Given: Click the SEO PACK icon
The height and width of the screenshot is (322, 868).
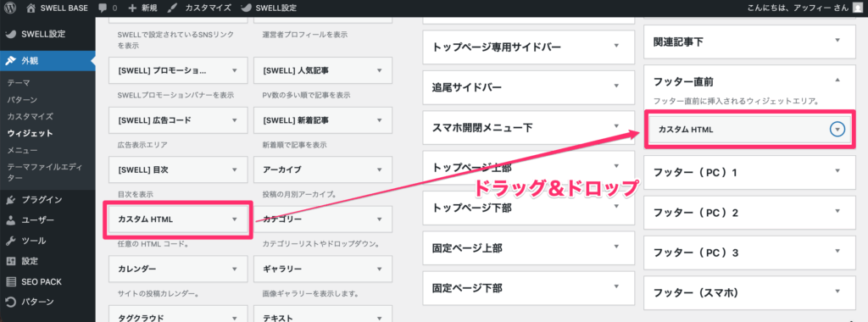Looking at the screenshot, I should click(x=10, y=281).
